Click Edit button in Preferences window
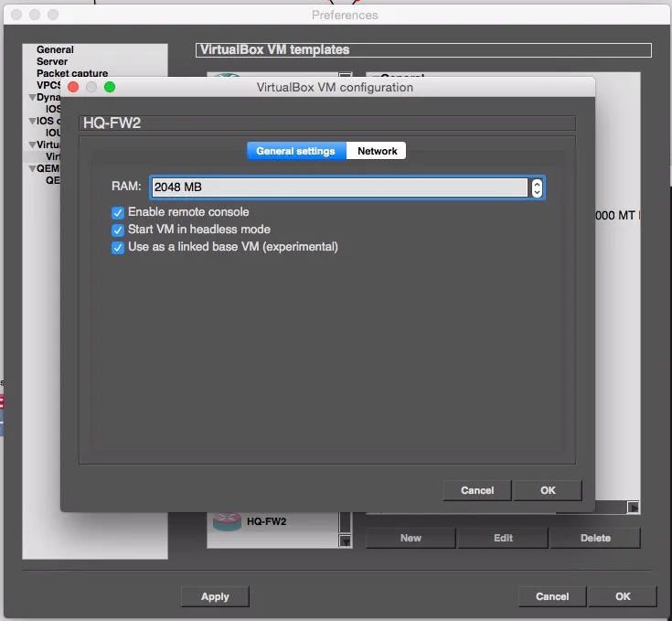This screenshot has height=621, width=672. coord(503,539)
